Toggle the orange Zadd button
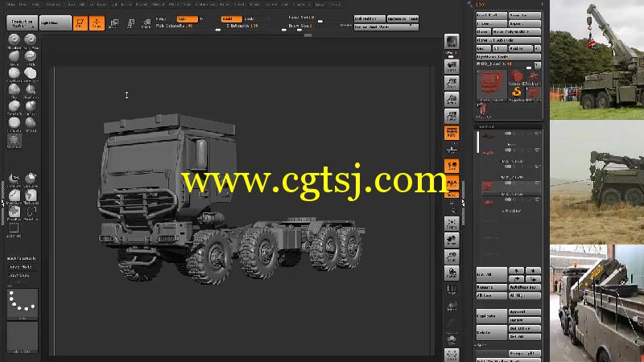The width and height of the screenshot is (644, 362). click(x=231, y=19)
